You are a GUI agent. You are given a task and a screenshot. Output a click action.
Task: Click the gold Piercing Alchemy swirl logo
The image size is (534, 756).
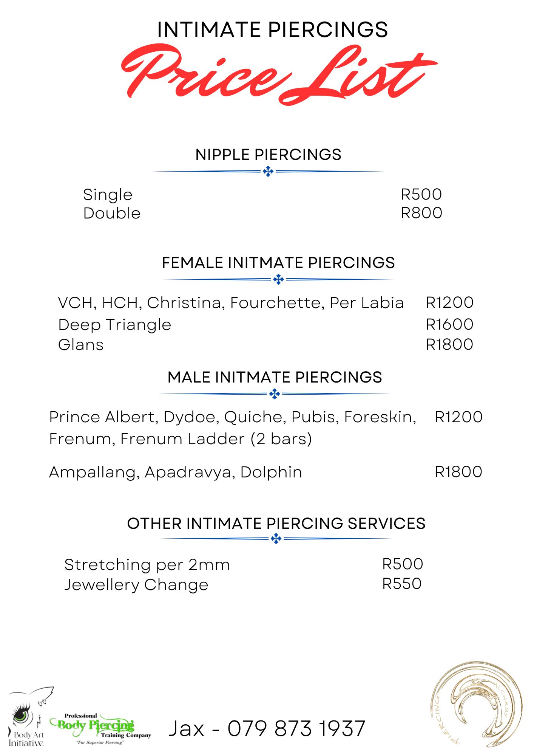click(477, 703)
